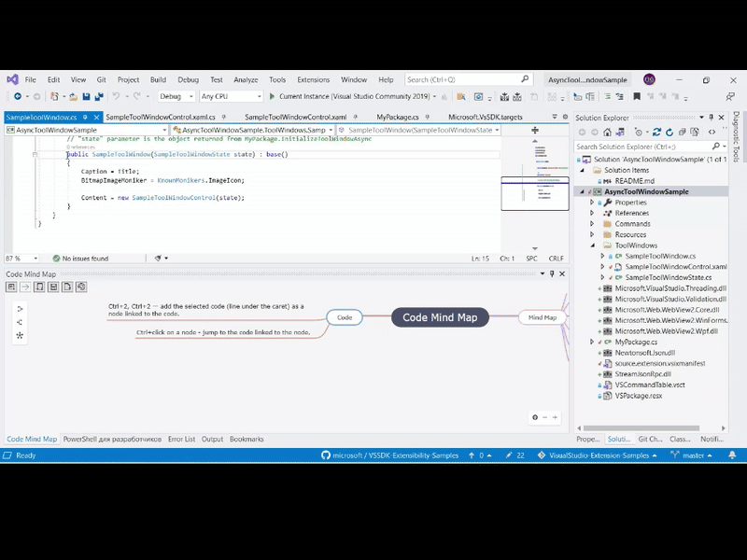This screenshot has height=560, width=747.
Task: Open the AsyncToolWindowSample project scope dropdown
Action: pyautogui.click(x=86, y=130)
